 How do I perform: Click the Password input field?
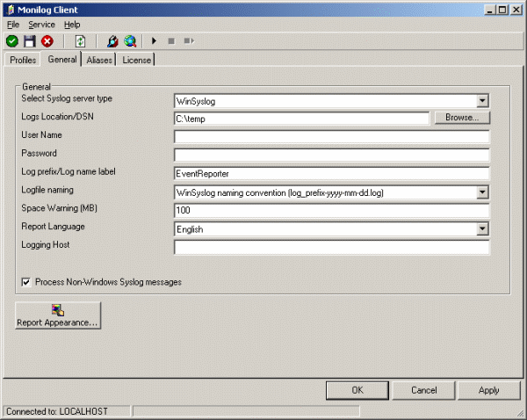[x=332, y=155]
